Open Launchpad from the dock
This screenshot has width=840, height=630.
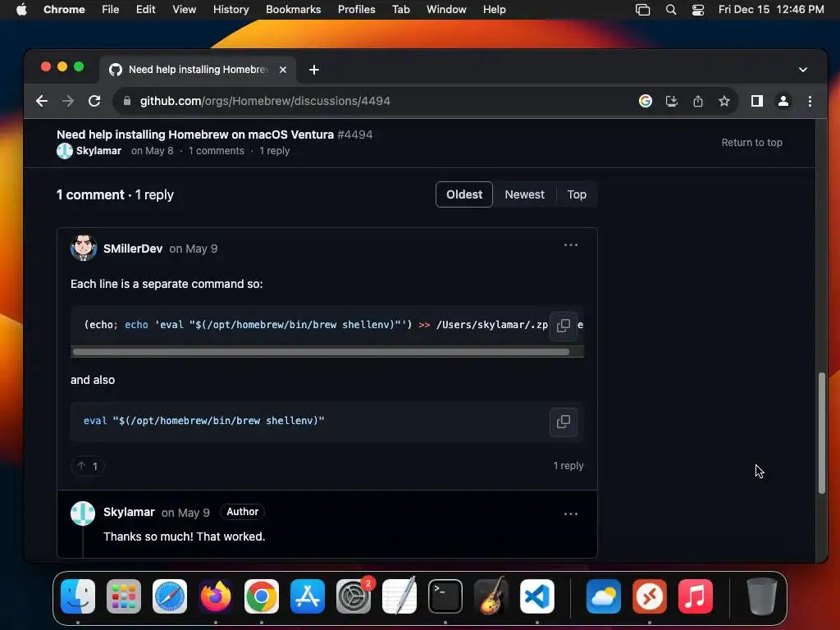point(124,596)
